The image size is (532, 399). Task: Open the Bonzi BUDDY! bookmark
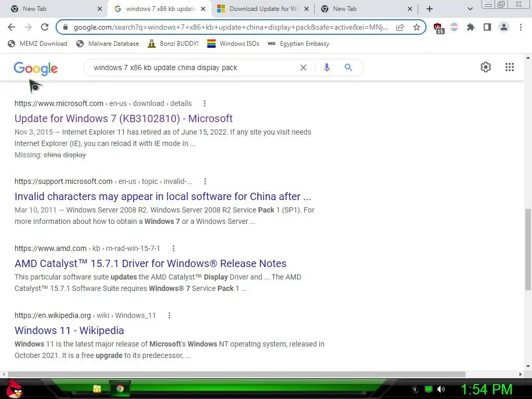pyautogui.click(x=173, y=44)
